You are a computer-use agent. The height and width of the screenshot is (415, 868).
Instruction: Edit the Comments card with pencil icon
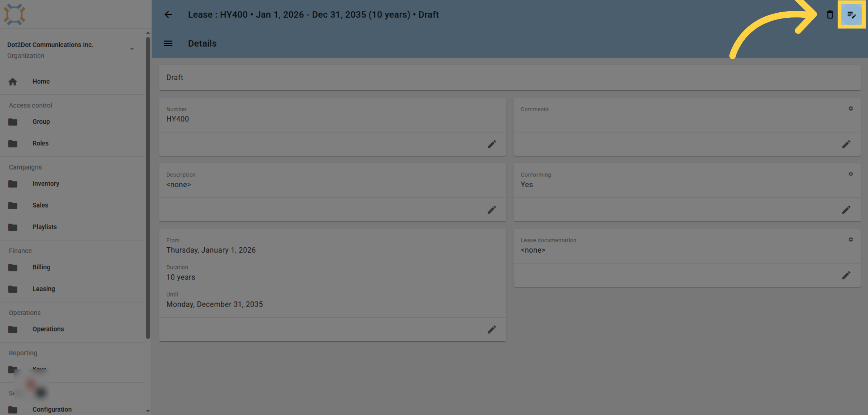click(x=846, y=144)
